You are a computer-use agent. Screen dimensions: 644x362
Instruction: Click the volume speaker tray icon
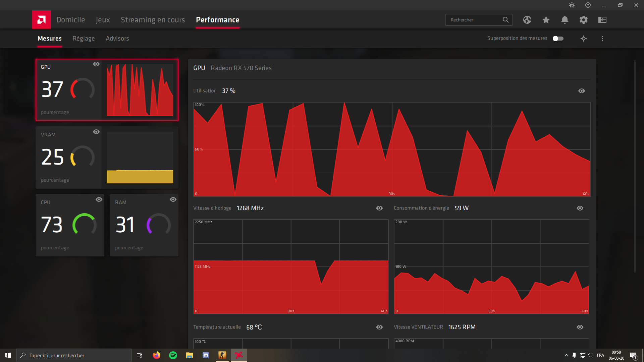pos(590,355)
